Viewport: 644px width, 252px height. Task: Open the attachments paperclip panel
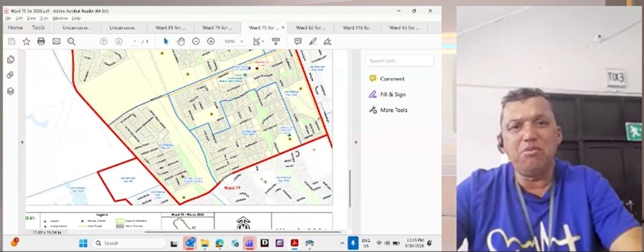coord(11,75)
